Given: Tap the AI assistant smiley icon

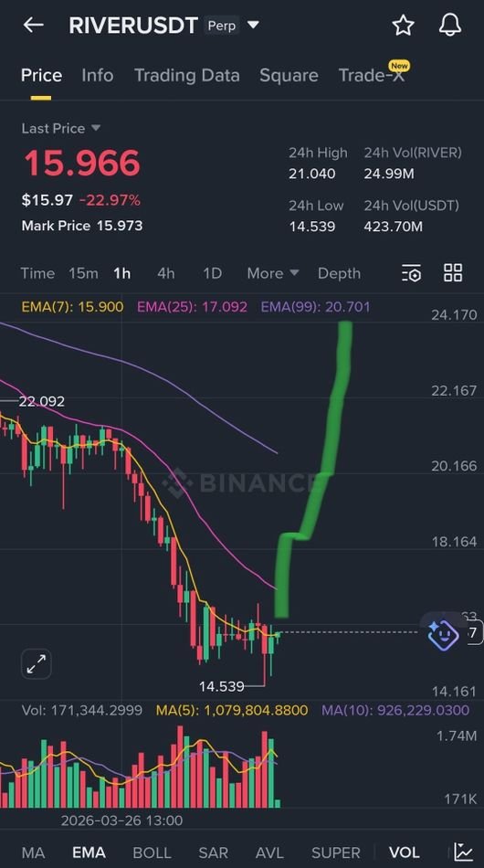Looking at the screenshot, I should [x=443, y=634].
